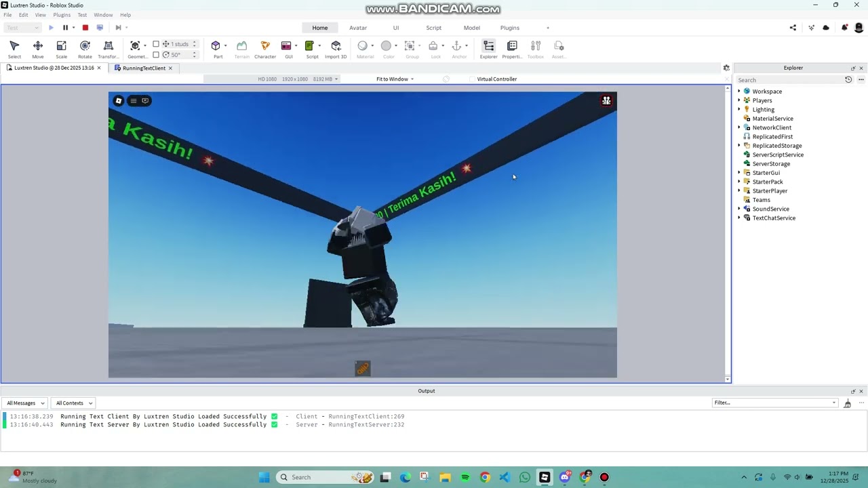Screen dimensions: 868x488
Task: Open the HD 1080 resolution dropdown
Action: pos(298,79)
